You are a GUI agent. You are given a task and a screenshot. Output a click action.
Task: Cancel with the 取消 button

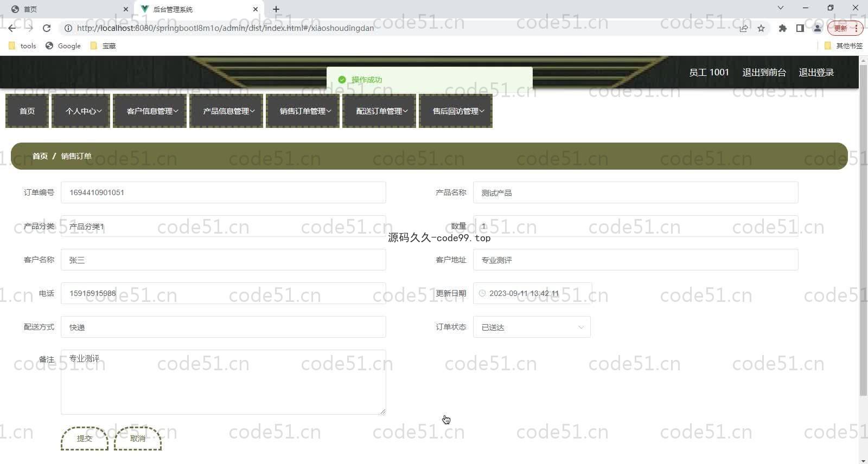(138, 439)
